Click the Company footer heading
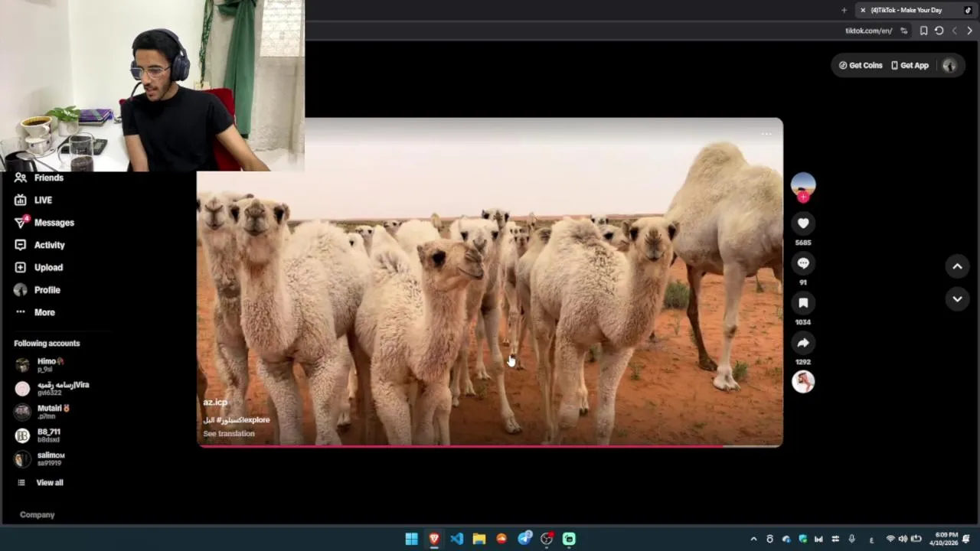 click(37, 515)
